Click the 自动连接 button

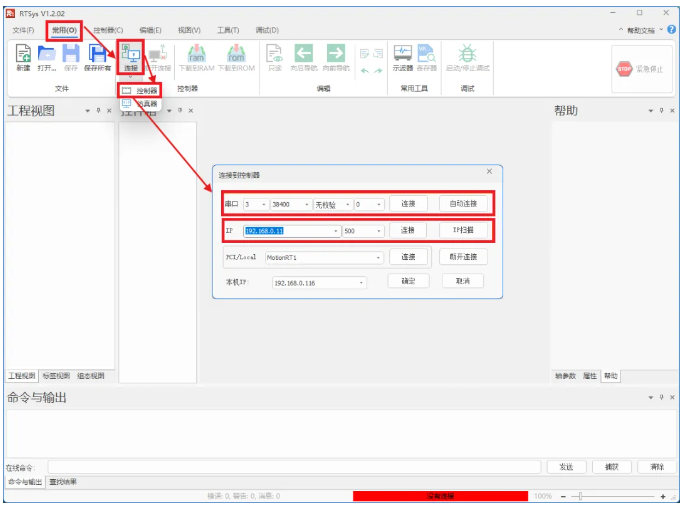463,204
